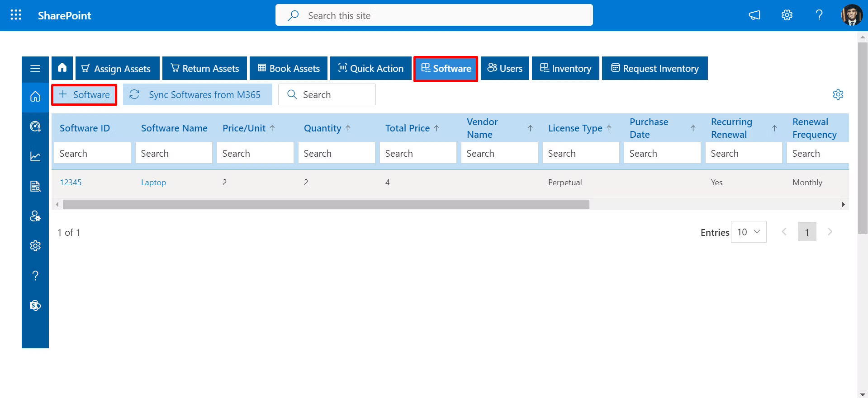868x398 pixels.
Task: Sort by Quantity column arrow
Action: pyautogui.click(x=348, y=128)
